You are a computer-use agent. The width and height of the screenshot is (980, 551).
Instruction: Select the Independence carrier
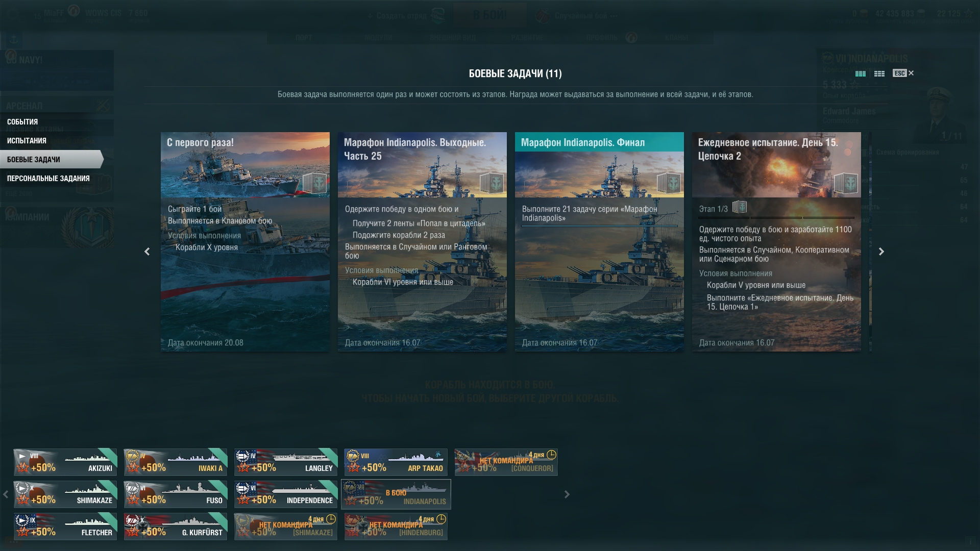[x=286, y=494]
